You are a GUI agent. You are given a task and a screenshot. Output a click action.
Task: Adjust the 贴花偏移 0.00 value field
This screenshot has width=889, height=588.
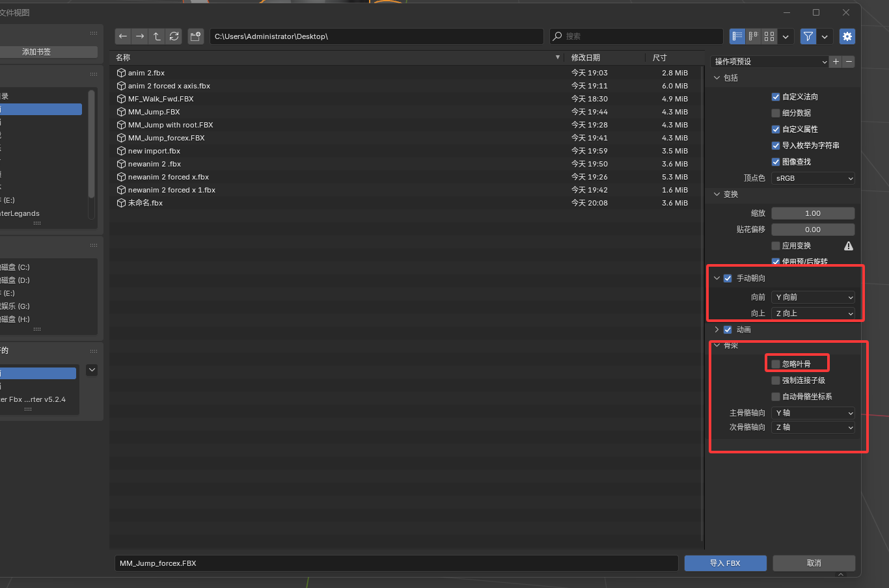(813, 230)
